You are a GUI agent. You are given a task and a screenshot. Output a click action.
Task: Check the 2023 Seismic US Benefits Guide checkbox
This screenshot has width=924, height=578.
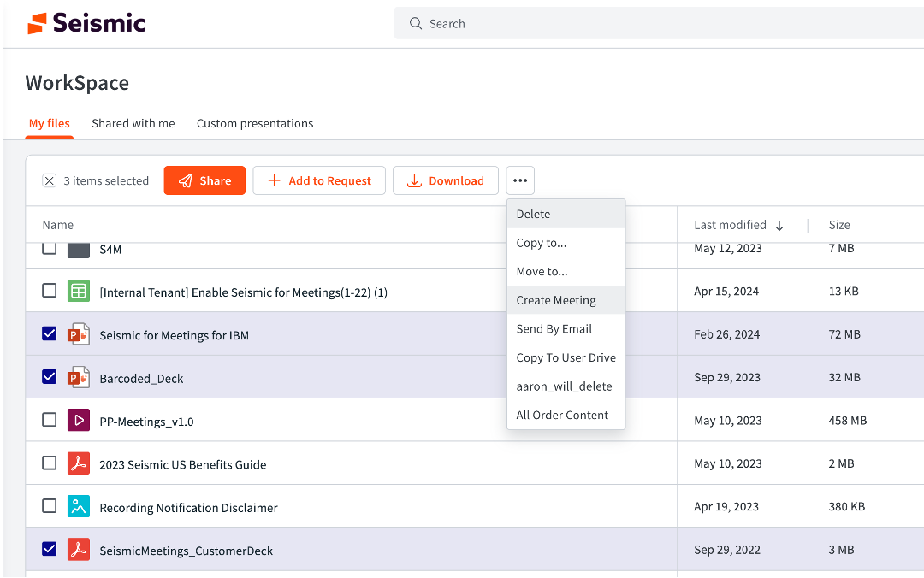[x=50, y=463]
